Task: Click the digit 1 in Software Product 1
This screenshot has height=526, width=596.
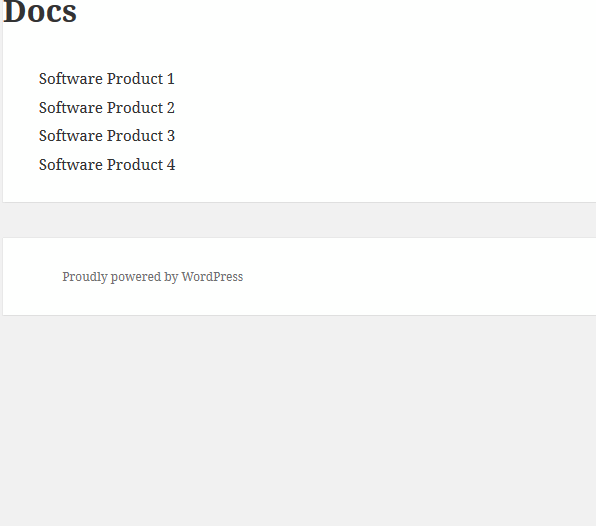Action: tap(171, 79)
